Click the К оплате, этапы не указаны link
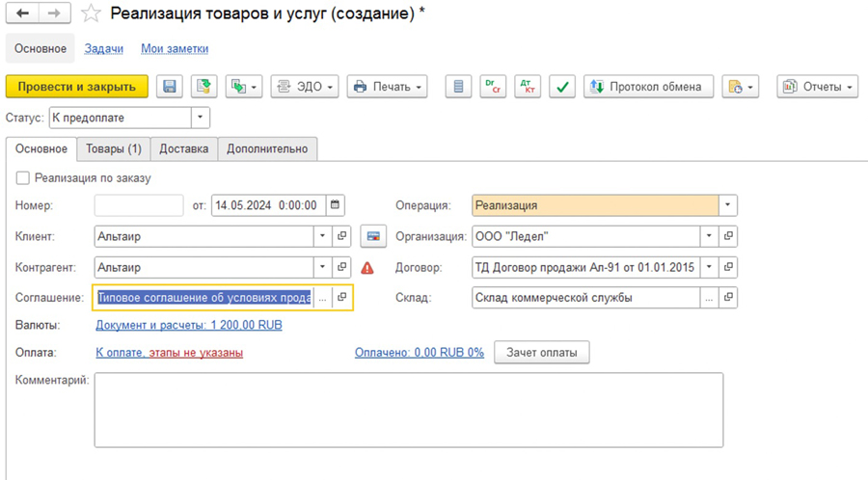 [169, 353]
